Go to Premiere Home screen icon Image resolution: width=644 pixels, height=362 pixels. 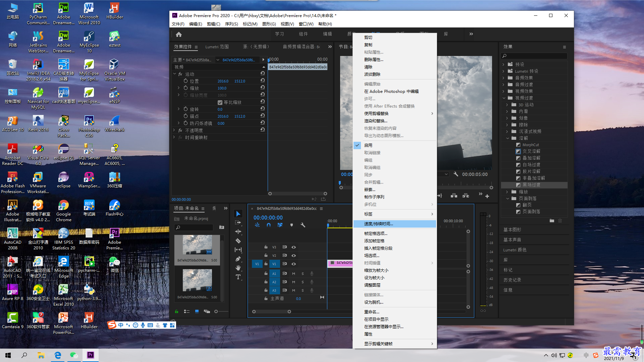179,34
